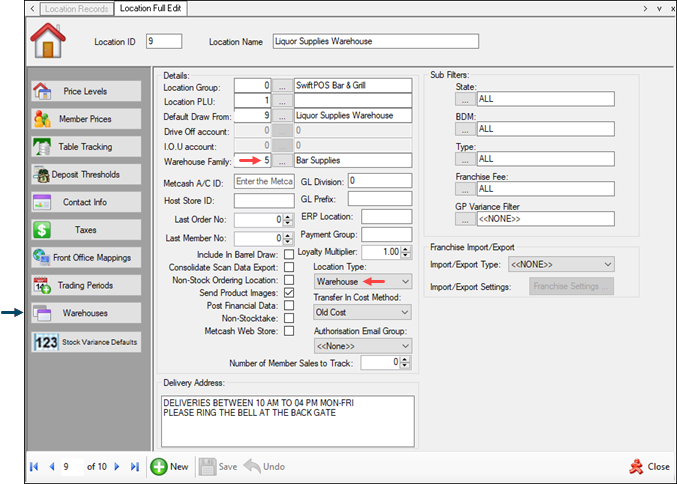Open Price Levels from the sidebar
This screenshot has height=484, width=677.
tap(86, 91)
